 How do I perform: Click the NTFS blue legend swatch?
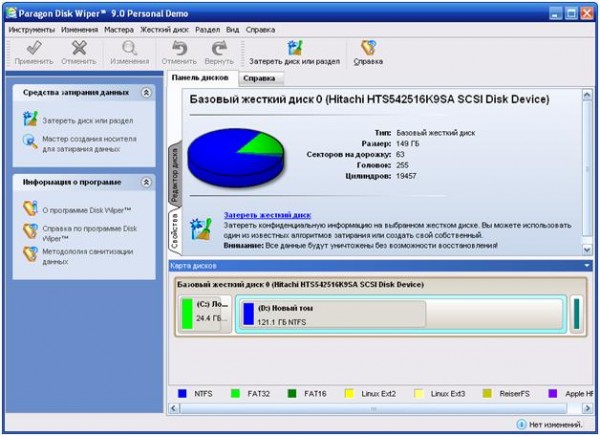(182, 394)
